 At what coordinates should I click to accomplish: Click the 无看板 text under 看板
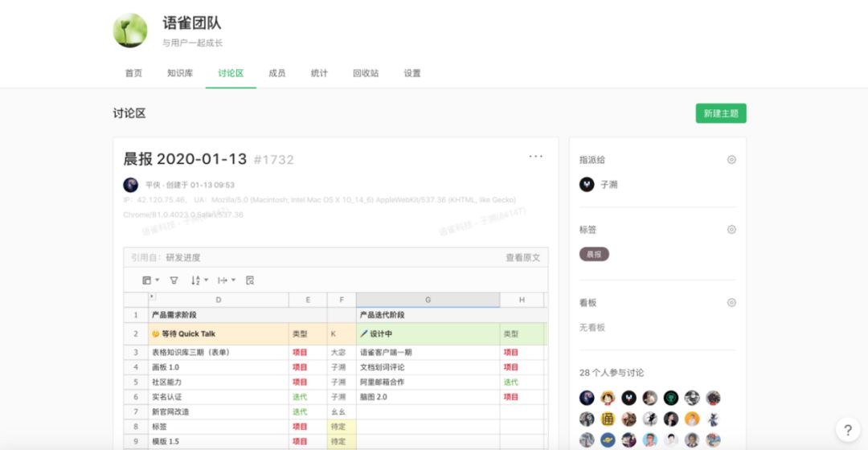tap(592, 328)
